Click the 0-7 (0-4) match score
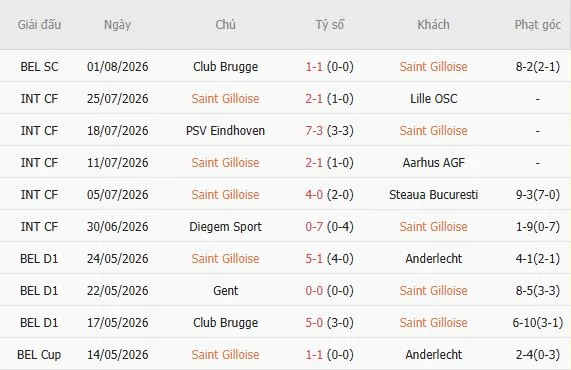The image size is (571, 370). click(x=330, y=227)
